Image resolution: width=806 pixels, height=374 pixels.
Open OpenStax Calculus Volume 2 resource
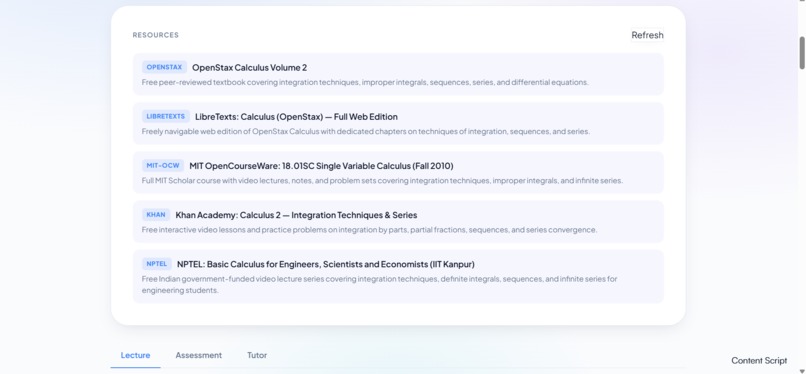(398, 74)
